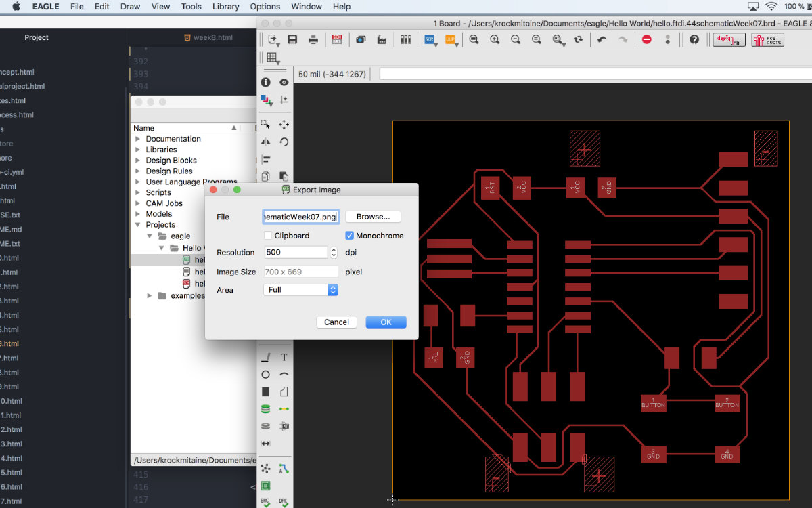This screenshot has width=812, height=508.
Task: Click the command line input field
Action: point(595,74)
